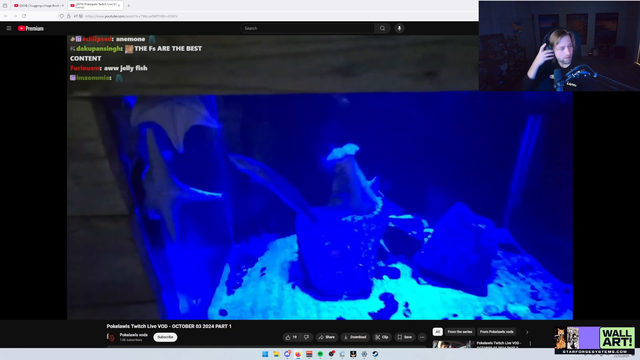Click the YouTube Premium logo

31,28
